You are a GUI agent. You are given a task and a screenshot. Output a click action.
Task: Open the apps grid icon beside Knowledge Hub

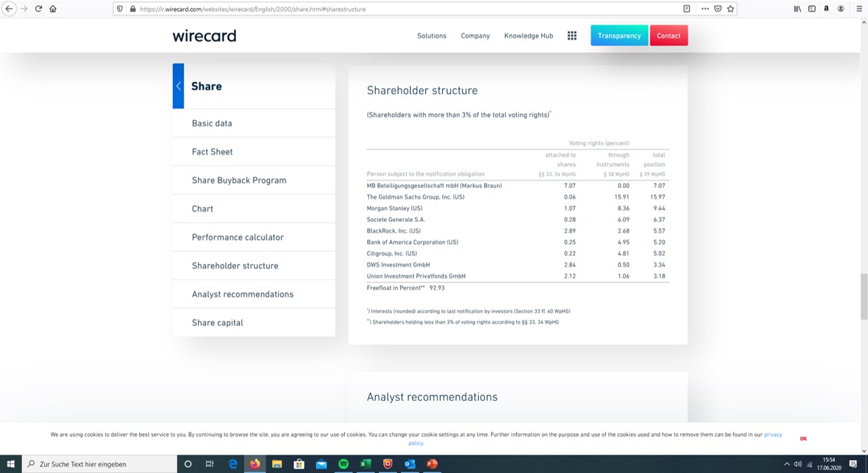pyautogui.click(x=572, y=35)
